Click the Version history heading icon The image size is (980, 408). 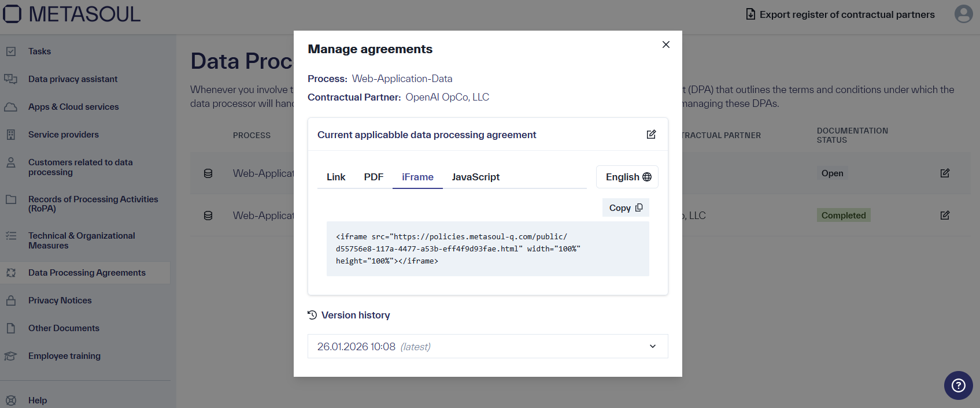[312, 315]
